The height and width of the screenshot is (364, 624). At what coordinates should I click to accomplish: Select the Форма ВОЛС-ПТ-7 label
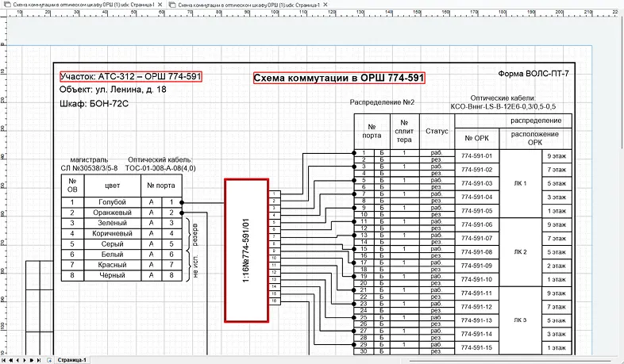point(533,74)
